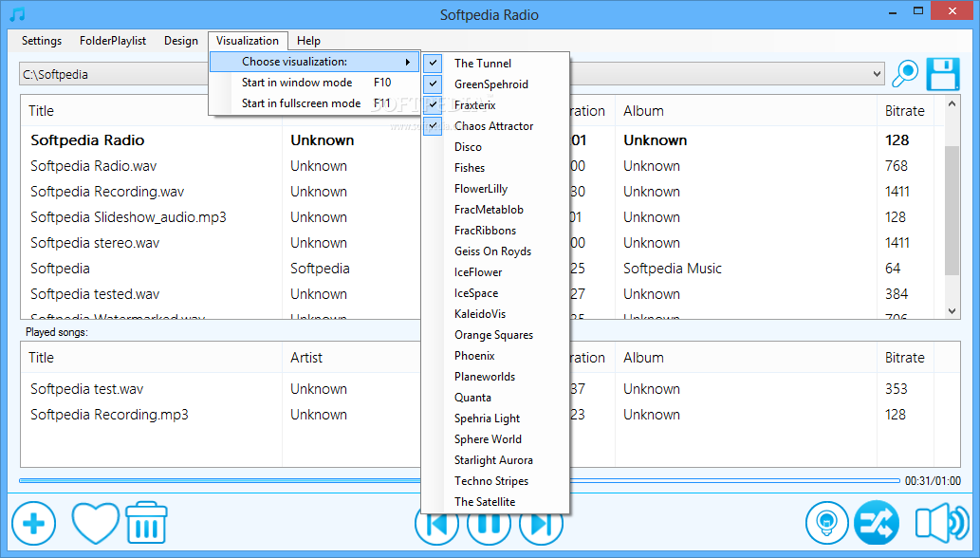Click the trash can delete icon

(x=146, y=522)
